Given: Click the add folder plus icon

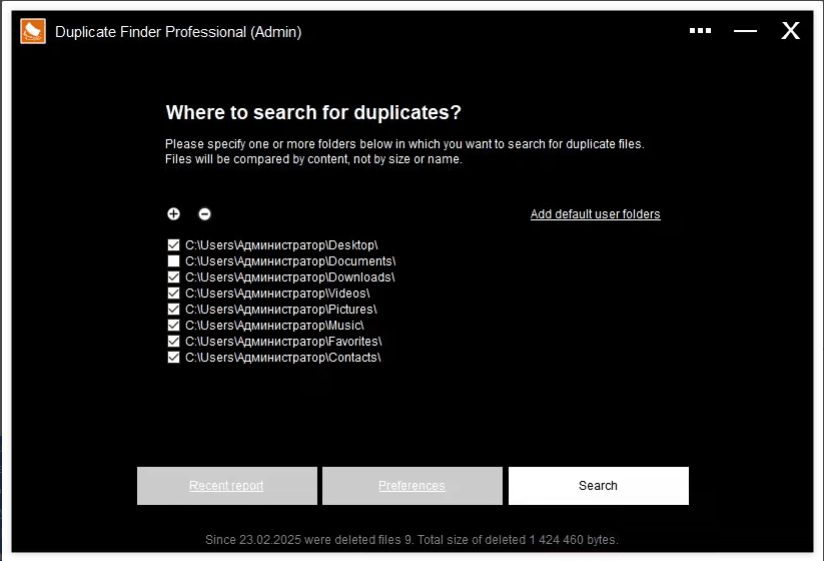Looking at the screenshot, I should pyautogui.click(x=173, y=214).
